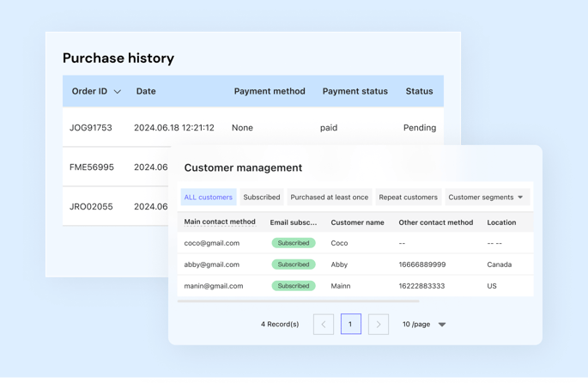This screenshot has height=383, width=588.
Task: Open order FME56995 row
Action: (91, 167)
